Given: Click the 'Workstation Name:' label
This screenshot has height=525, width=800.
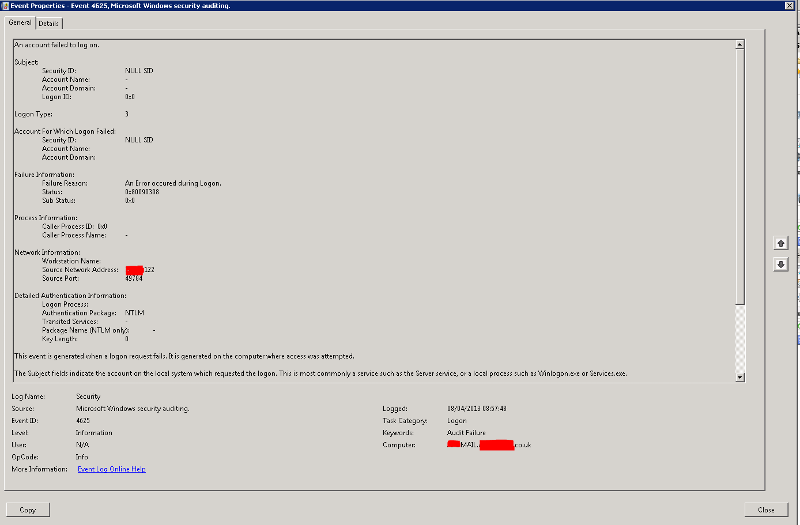Looking at the screenshot, I should [x=71, y=261].
